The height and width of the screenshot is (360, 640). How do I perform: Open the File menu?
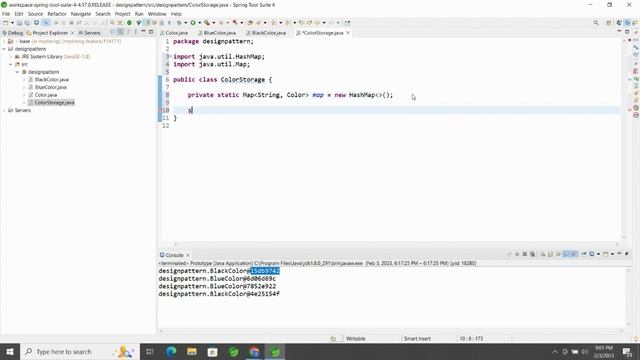pyautogui.click(x=6, y=14)
